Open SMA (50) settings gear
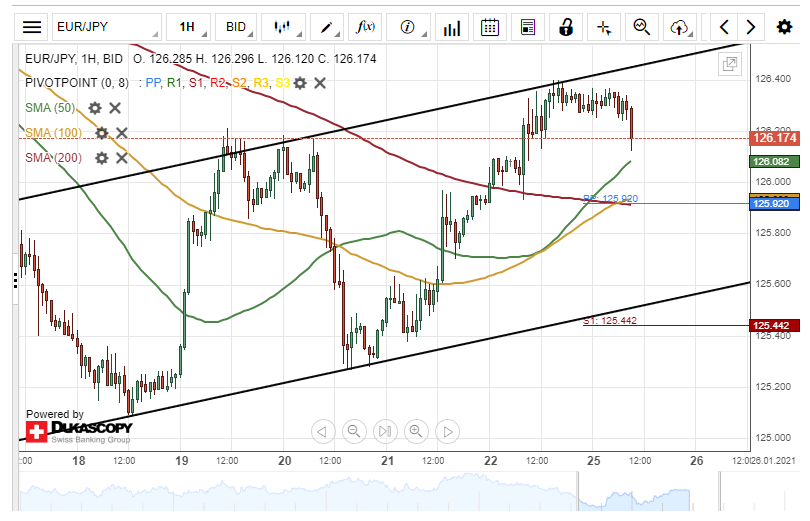The image size is (810, 521). pos(95,108)
